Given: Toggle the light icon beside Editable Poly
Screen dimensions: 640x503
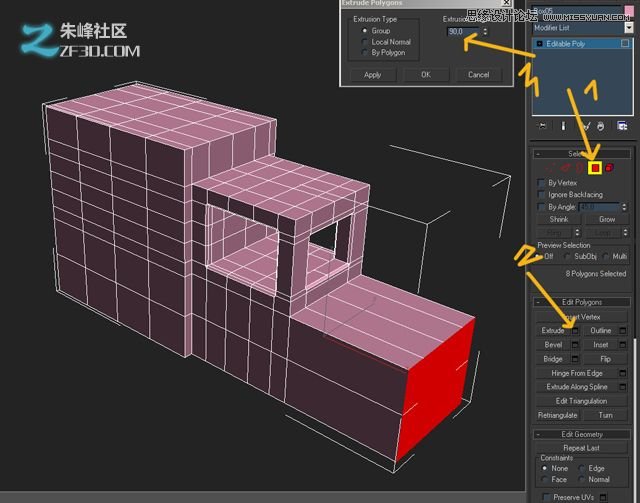Looking at the screenshot, I should [625, 43].
